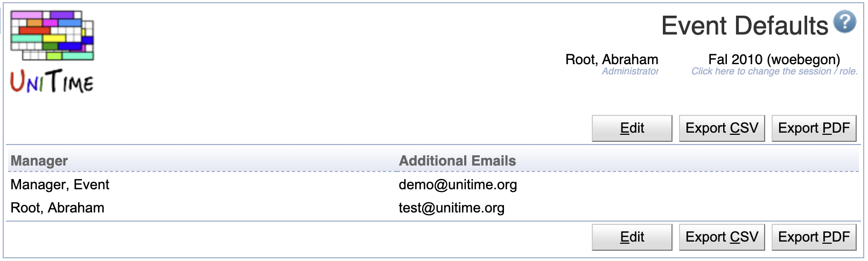This screenshot has height=261, width=868.
Task: Open help via the blue question mark icon
Action: pos(844,22)
